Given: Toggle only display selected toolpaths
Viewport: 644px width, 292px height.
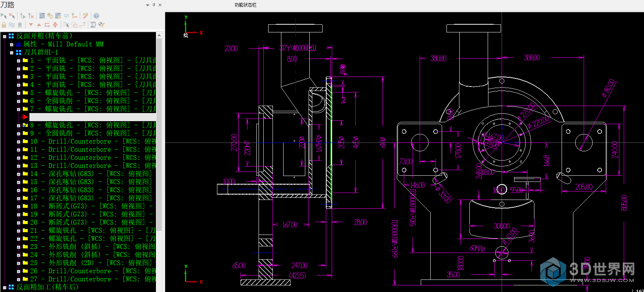Looking at the screenshot, I should [66, 25].
